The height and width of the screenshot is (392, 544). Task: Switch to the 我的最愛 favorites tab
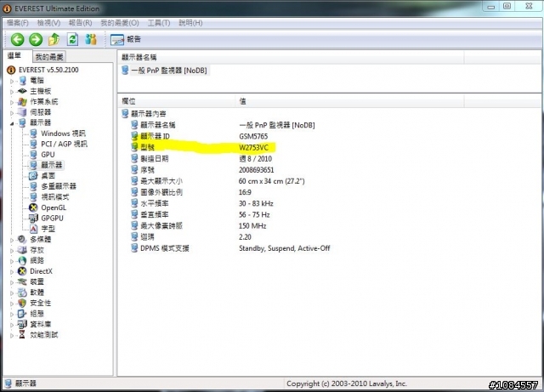pos(49,57)
